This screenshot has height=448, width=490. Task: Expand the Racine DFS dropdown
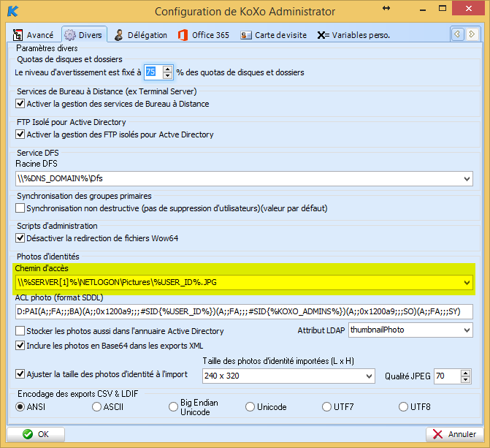pyautogui.click(x=467, y=178)
